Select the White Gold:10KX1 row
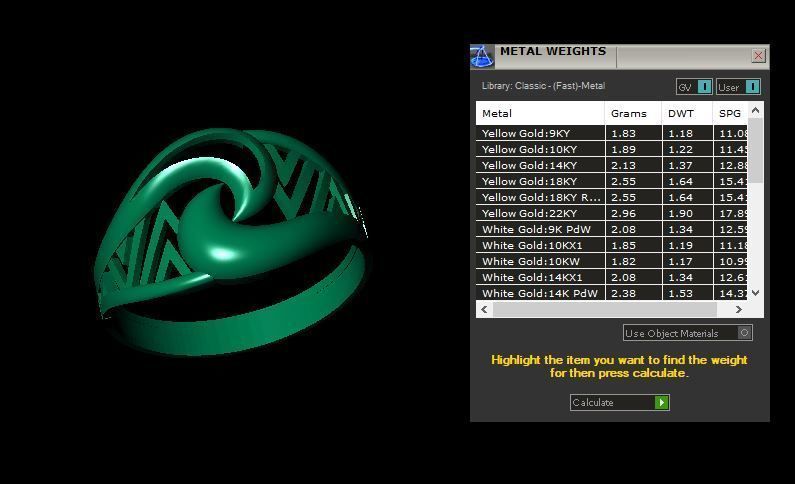 point(611,245)
